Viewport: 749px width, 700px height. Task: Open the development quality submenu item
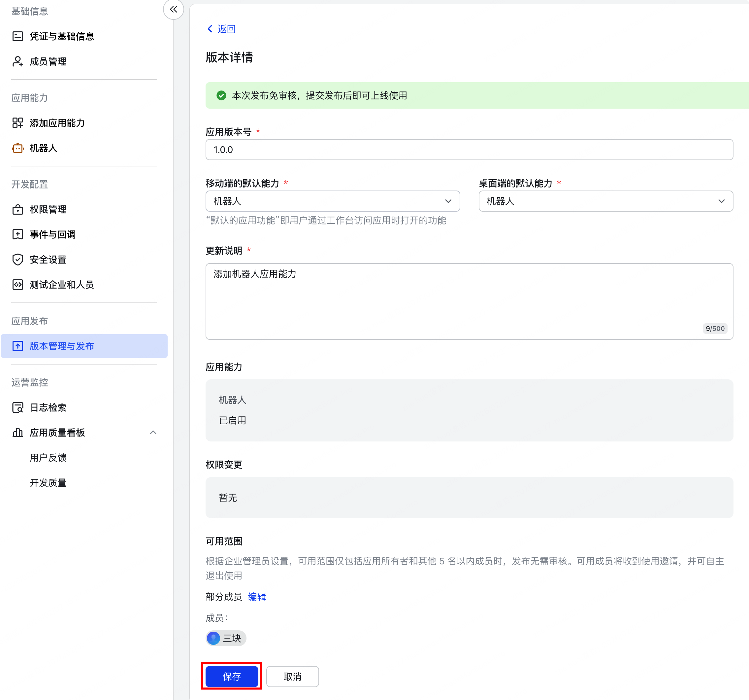[x=48, y=483]
